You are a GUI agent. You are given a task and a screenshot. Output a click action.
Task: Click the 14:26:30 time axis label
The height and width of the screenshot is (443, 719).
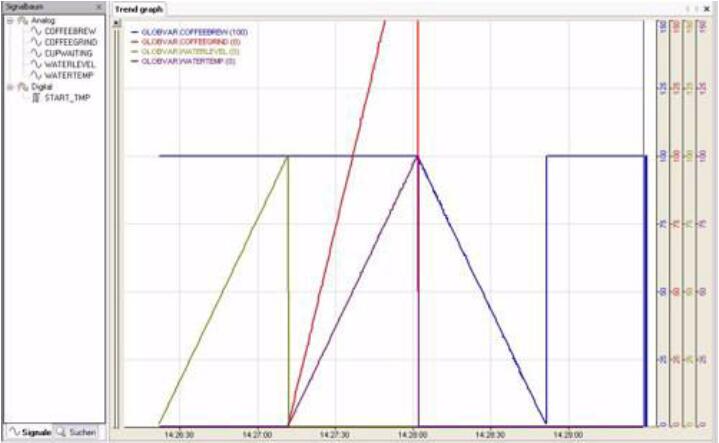click(x=179, y=435)
